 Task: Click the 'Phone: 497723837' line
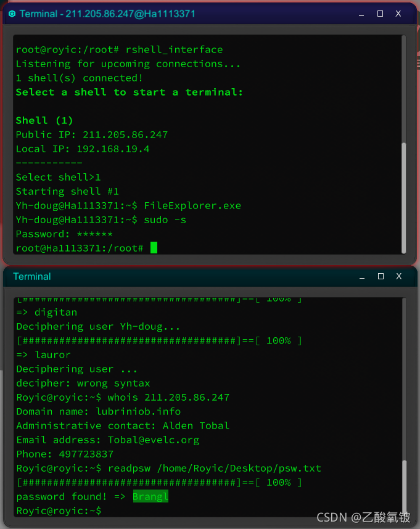coord(65,454)
